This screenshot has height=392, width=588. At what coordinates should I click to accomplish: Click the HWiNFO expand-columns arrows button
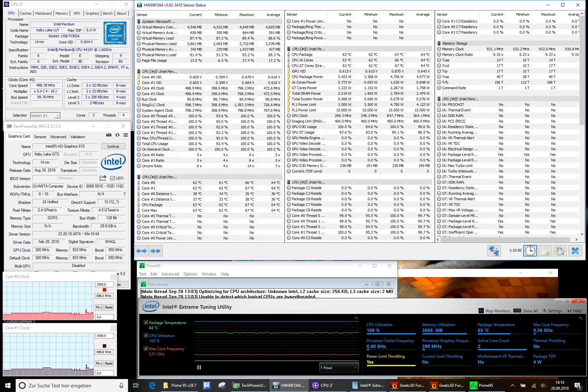point(141,251)
